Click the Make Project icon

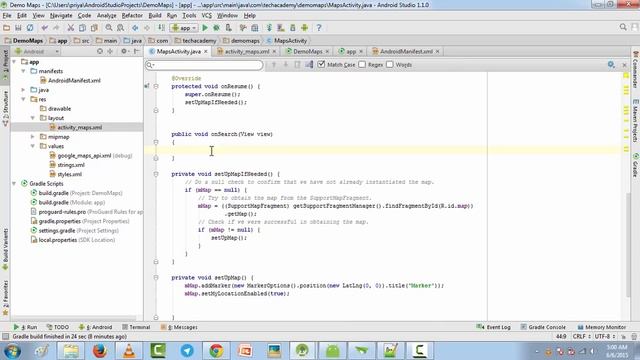click(162, 28)
